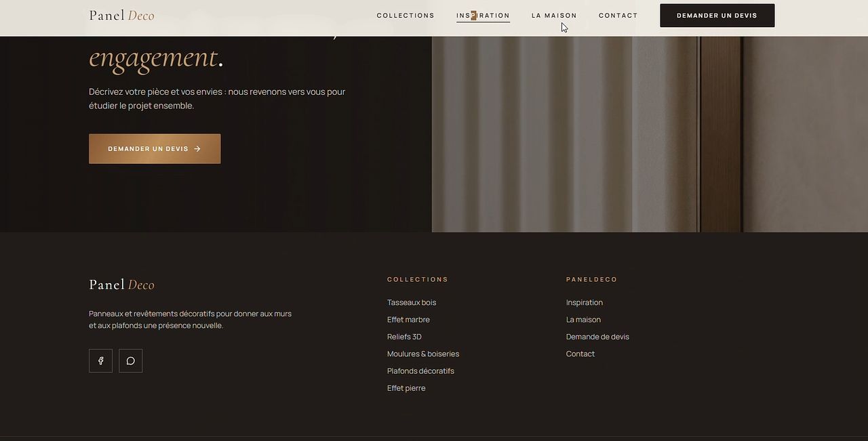Click the Panel Deco logo in the footer
The height and width of the screenshot is (441, 868).
[122, 285]
